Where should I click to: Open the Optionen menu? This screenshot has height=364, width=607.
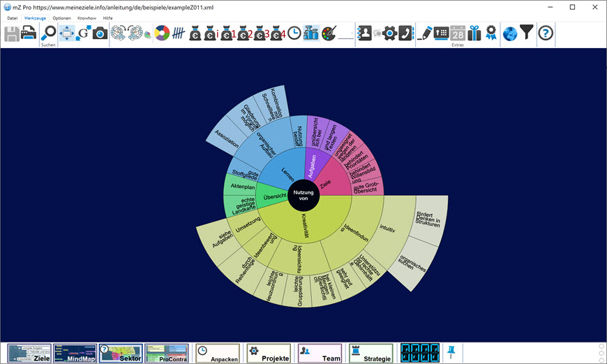pos(61,17)
